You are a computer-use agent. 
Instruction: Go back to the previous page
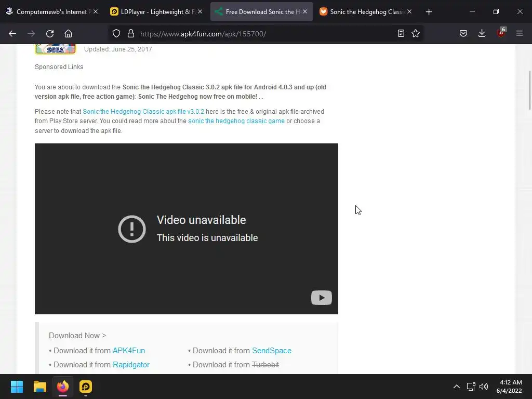[x=12, y=34]
